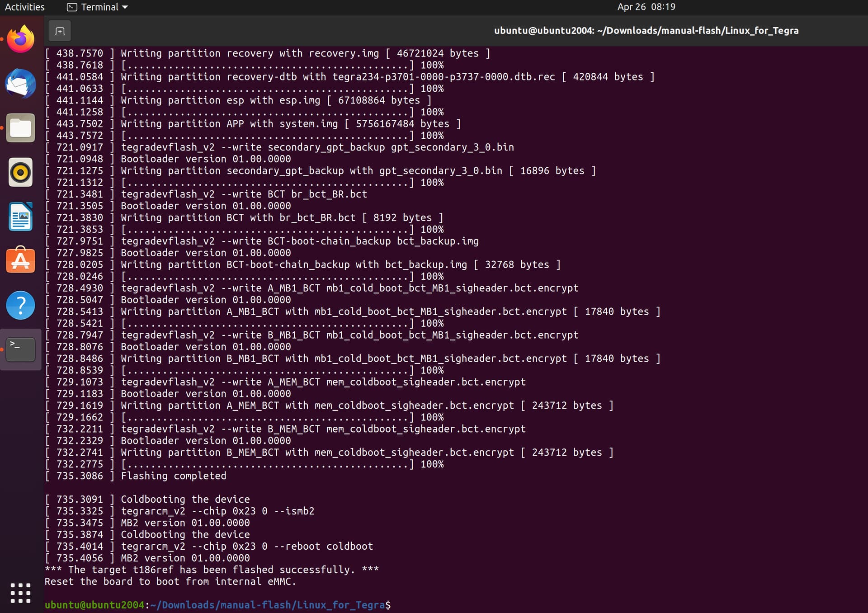Click the green ubuntu@ubuntu2004 prompt text

pos(94,605)
